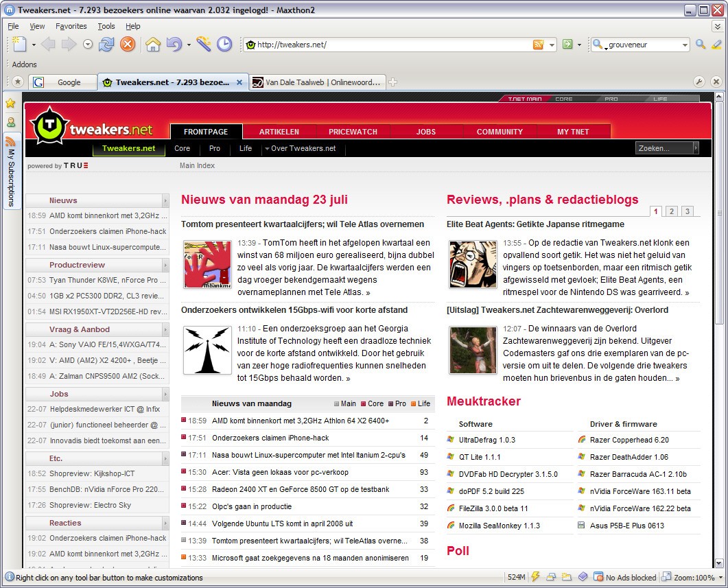Open the Tools menu
The image size is (728, 588).
[106, 26]
